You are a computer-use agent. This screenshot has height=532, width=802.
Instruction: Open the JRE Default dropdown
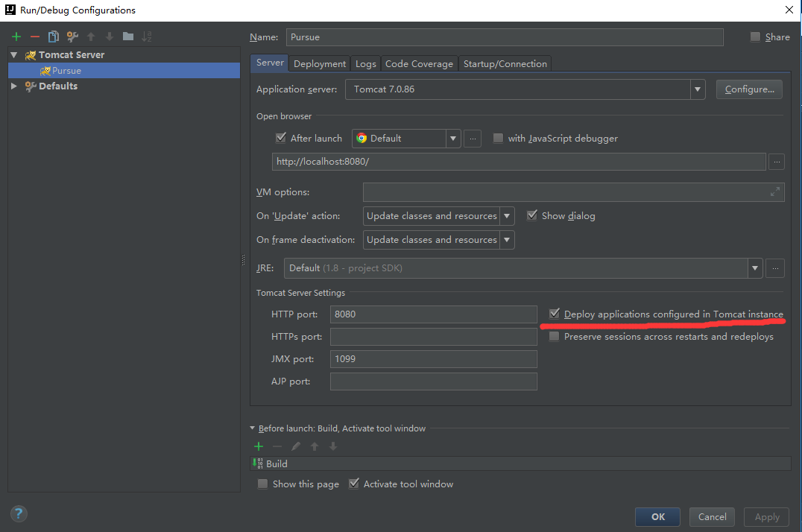pyautogui.click(x=755, y=268)
